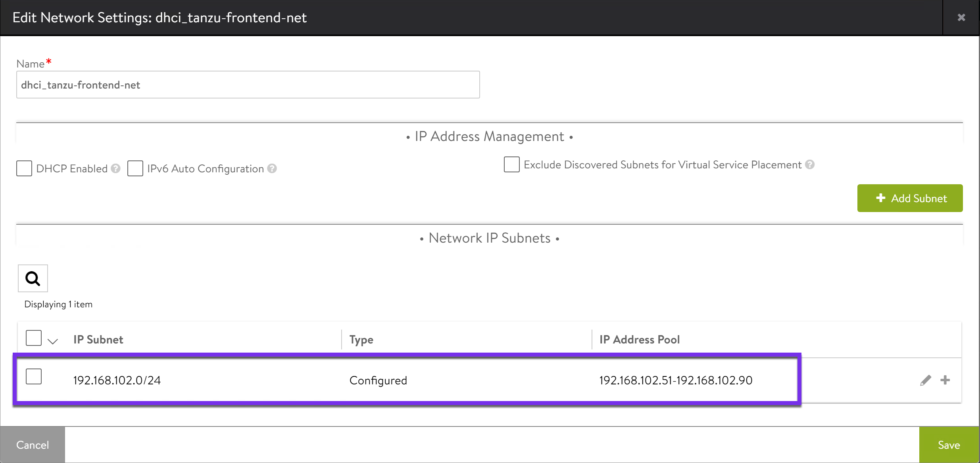
Task: Close the Edit Network Settings dialog
Action: tap(961, 17)
